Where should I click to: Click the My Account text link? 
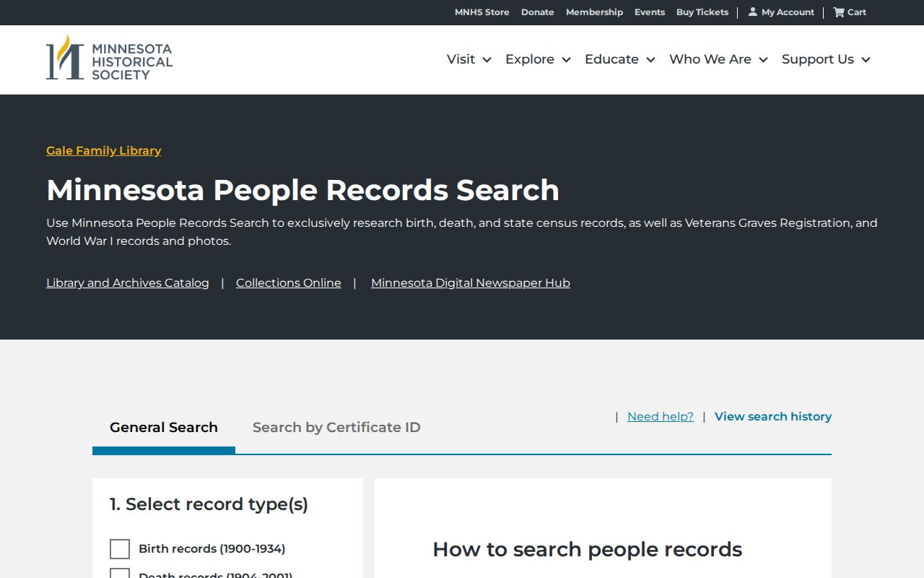coord(788,12)
